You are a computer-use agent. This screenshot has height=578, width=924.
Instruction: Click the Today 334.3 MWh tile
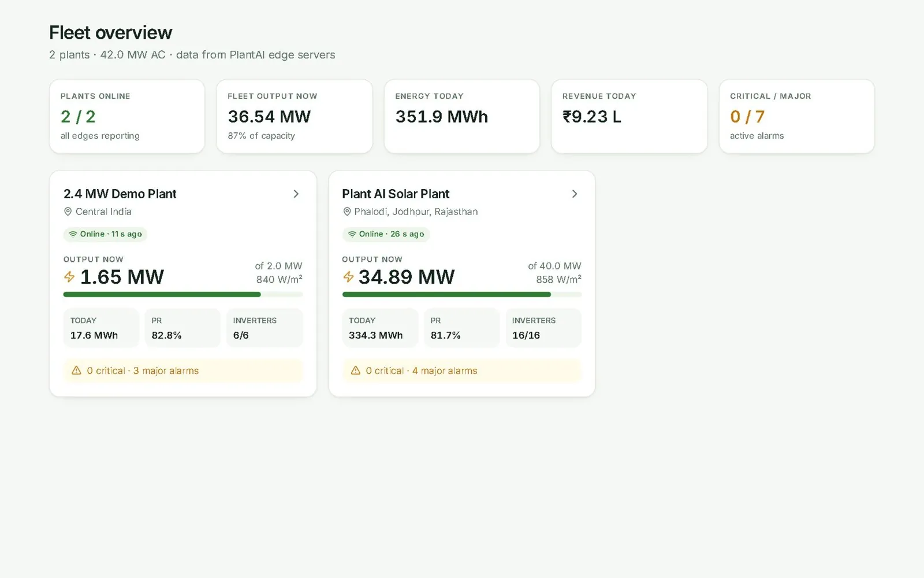pos(380,328)
